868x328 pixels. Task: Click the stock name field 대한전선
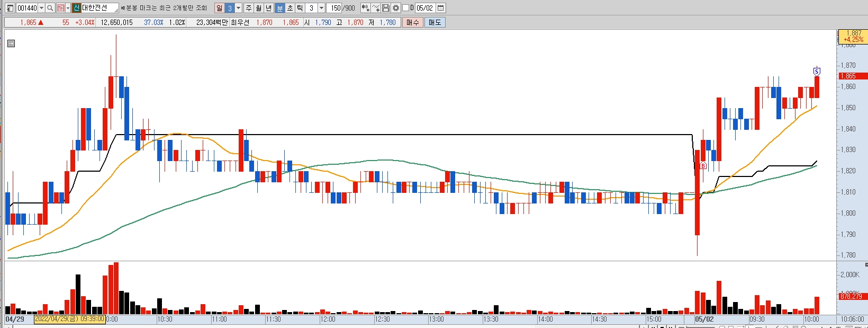[x=100, y=8]
